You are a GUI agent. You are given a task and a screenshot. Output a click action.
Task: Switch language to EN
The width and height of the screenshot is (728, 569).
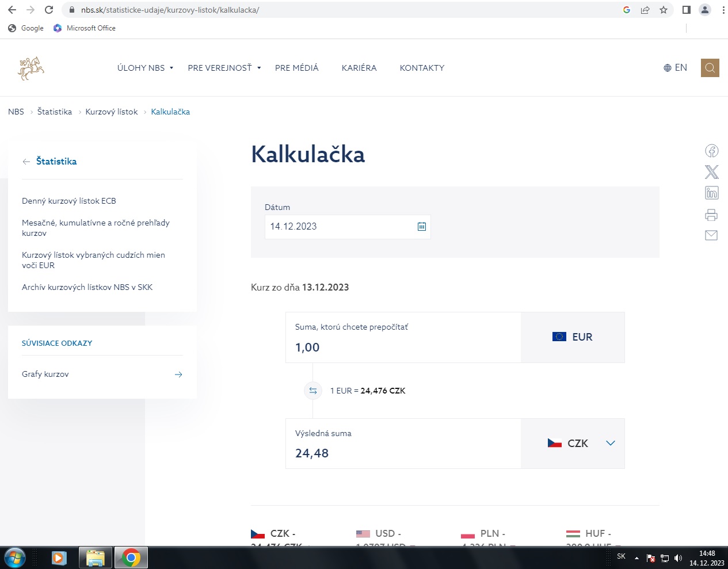675,68
